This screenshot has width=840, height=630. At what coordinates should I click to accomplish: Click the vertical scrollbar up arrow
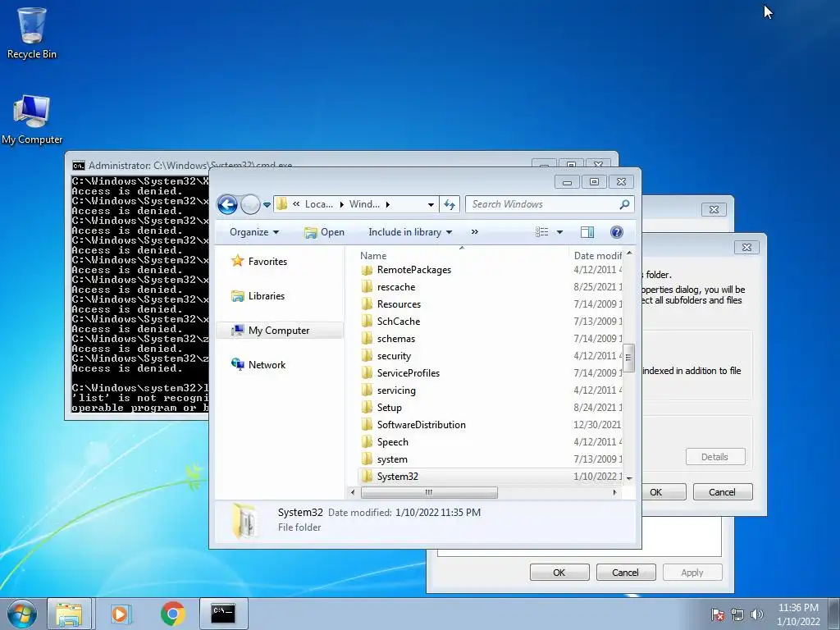[x=629, y=253]
